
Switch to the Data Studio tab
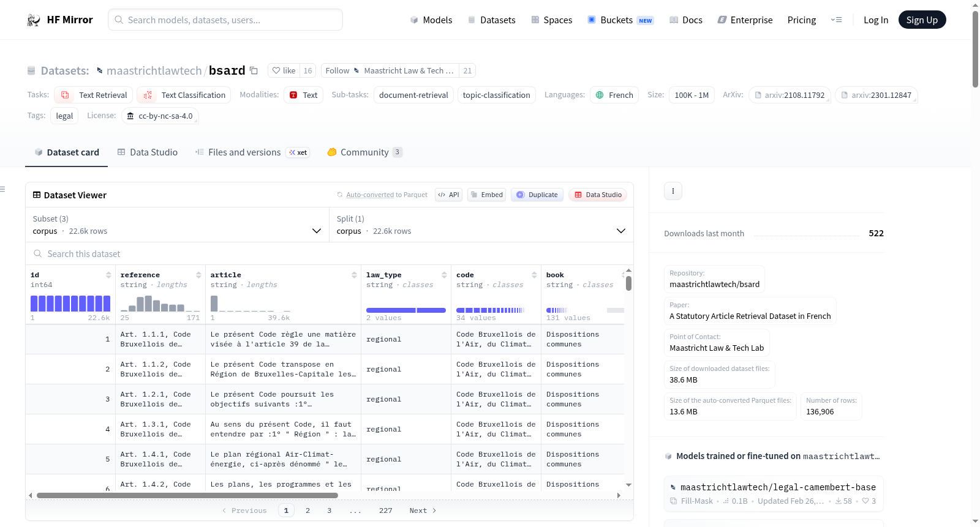(148, 152)
